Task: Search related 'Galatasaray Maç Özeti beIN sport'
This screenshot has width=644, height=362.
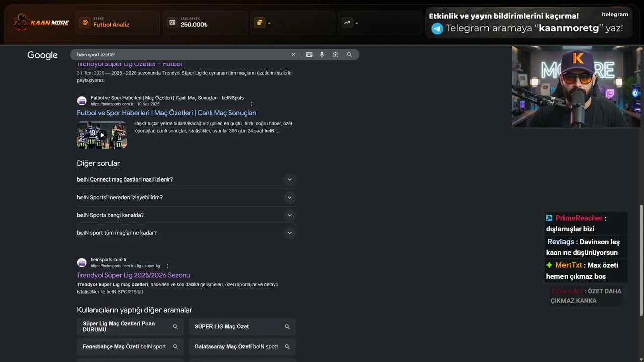Action: point(243,347)
